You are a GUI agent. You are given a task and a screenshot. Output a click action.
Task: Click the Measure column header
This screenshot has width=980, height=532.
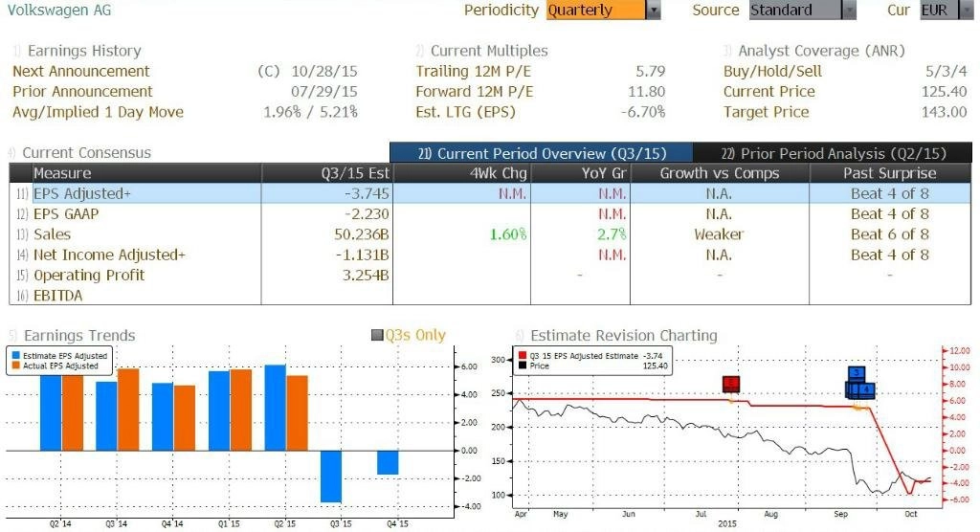click(146, 173)
